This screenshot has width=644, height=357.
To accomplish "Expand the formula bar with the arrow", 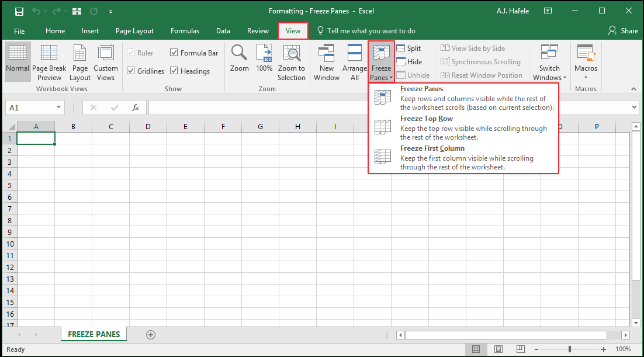I will 634,108.
